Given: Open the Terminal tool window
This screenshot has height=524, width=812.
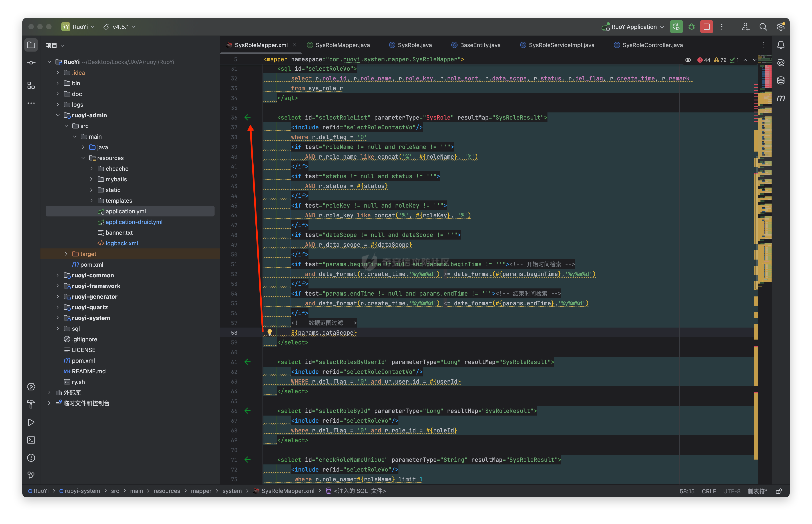Looking at the screenshot, I should tap(31, 440).
